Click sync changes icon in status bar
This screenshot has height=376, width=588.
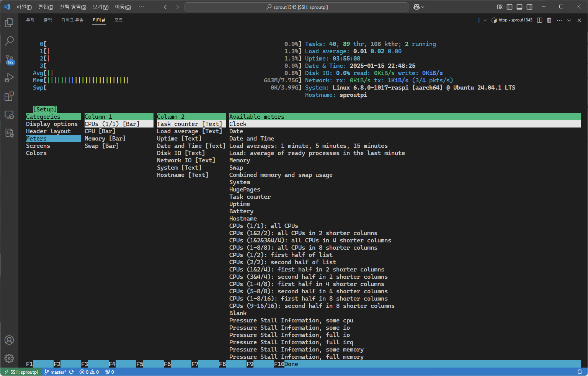(x=71, y=372)
